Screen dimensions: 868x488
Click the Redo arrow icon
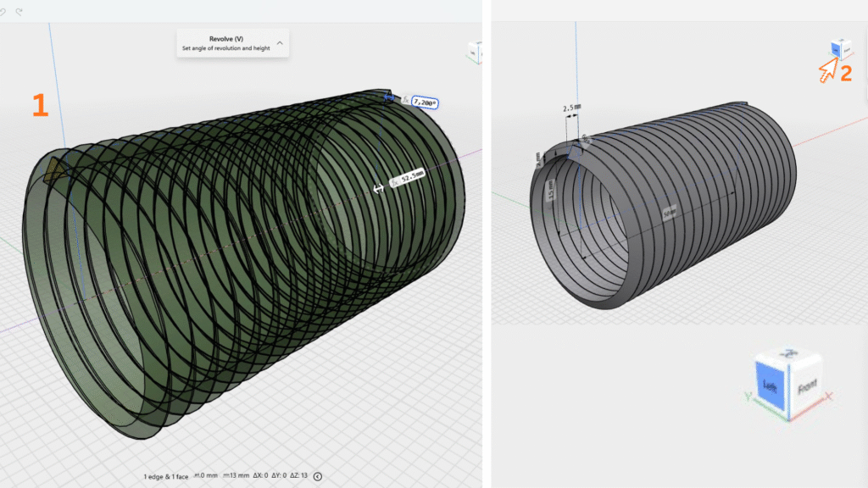coord(19,12)
